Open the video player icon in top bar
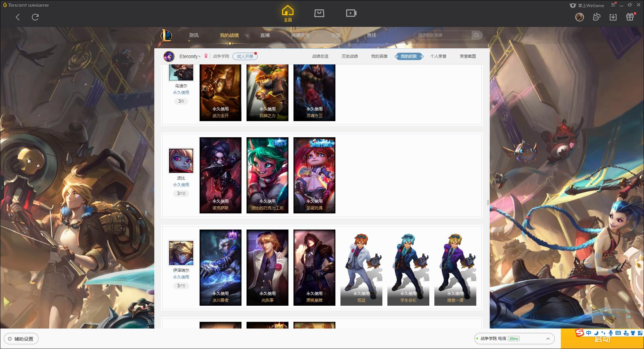The height and width of the screenshot is (349, 644). pyautogui.click(x=351, y=13)
